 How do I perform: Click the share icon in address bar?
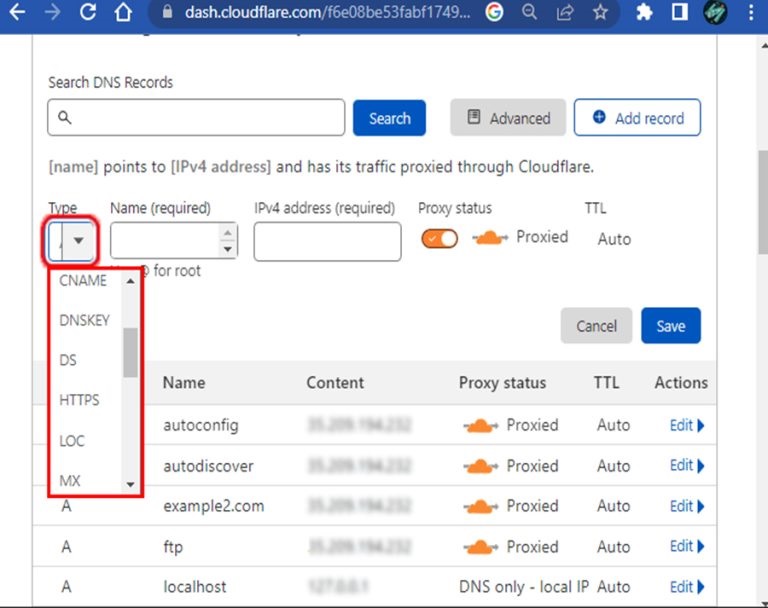pyautogui.click(x=565, y=14)
